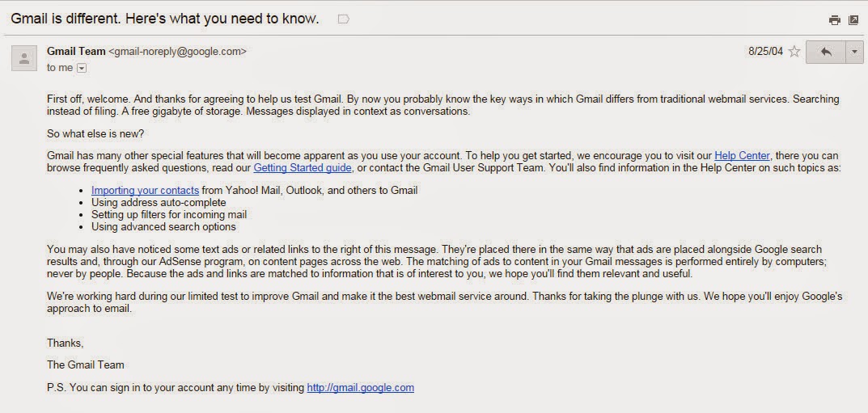This screenshot has height=413, width=868.
Task: Print the email using the printer icon
Action: [834, 20]
